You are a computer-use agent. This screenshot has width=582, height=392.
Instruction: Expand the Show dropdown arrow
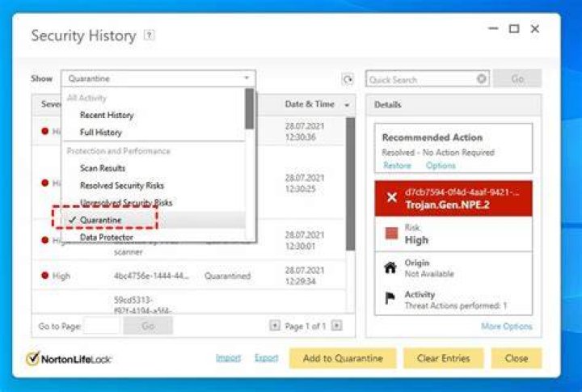coord(247,78)
